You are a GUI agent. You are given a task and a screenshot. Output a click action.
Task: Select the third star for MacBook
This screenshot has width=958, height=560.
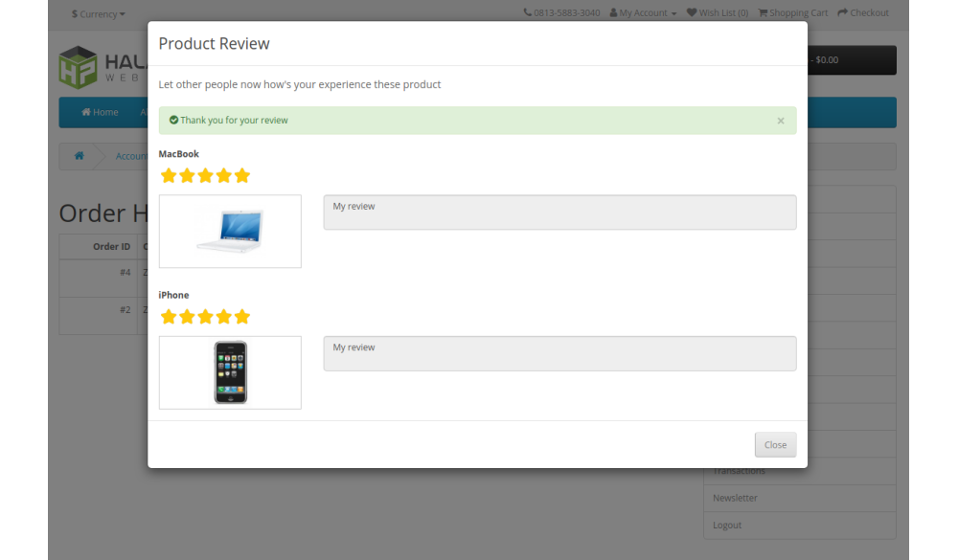tap(205, 175)
